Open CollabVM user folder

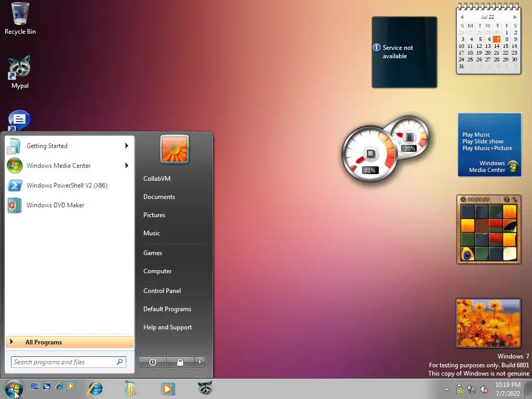click(x=157, y=179)
